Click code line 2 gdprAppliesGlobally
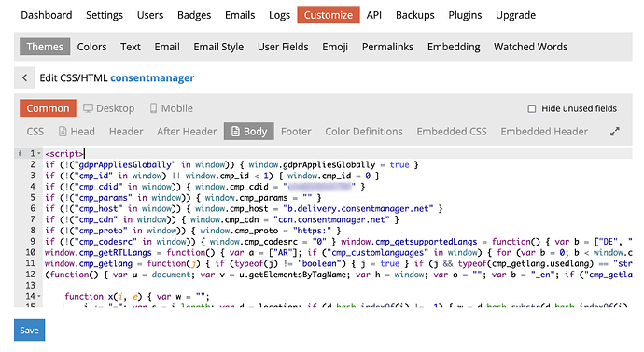This screenshot has height=352, width=644. tap(231, 164)
